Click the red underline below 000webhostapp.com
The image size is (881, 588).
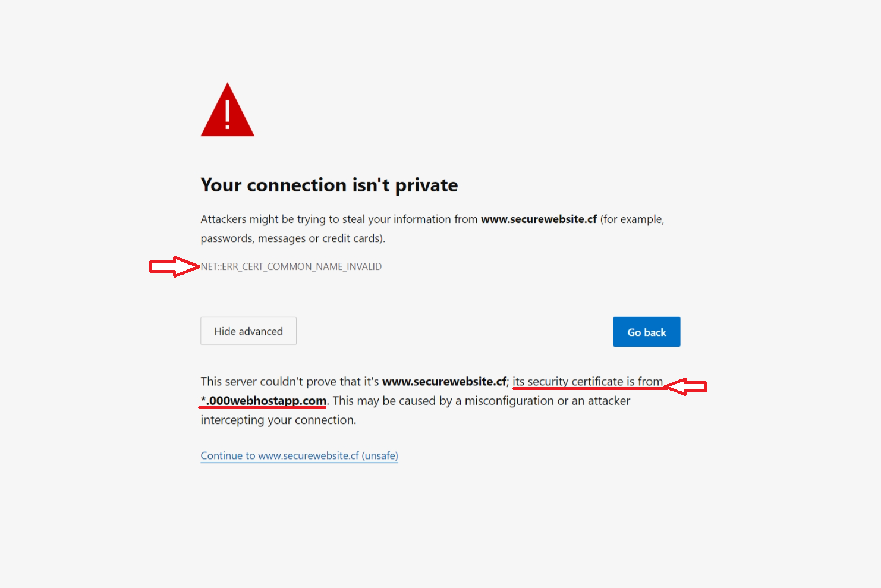[262, 408]
